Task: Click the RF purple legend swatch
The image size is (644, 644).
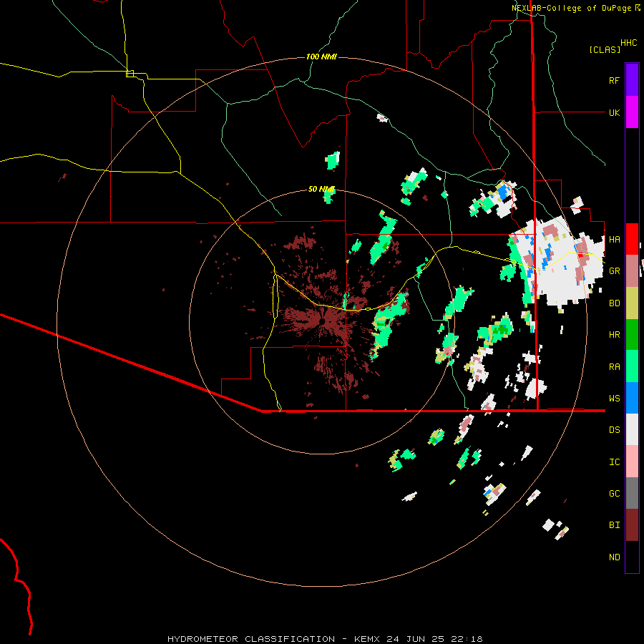Action: click(x=632, y=80)
